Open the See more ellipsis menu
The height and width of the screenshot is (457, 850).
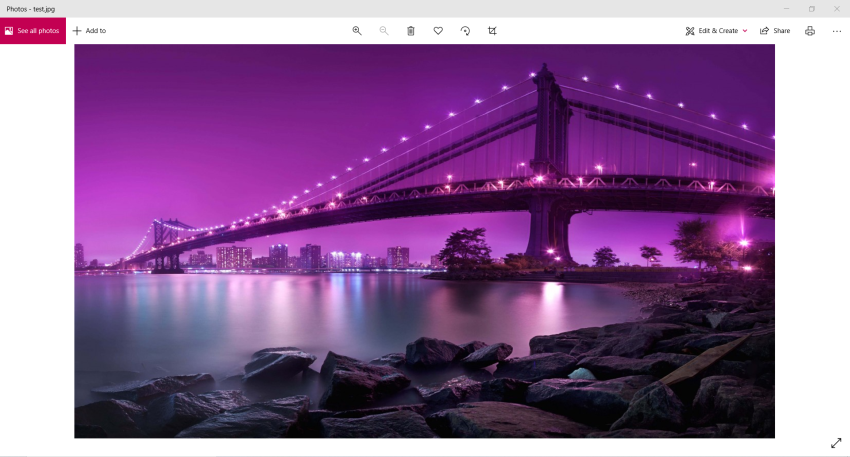click(836, 31)
